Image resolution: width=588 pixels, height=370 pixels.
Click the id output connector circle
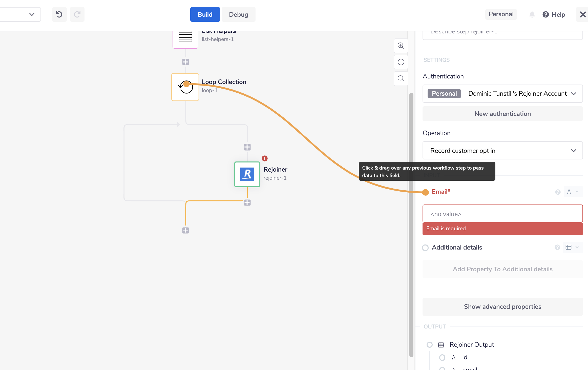(442, 357)
